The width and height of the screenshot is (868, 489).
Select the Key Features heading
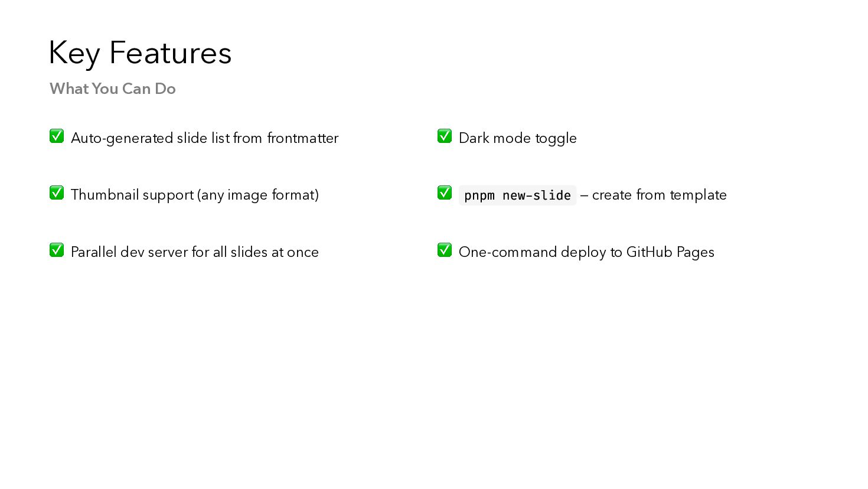point(140,53)
